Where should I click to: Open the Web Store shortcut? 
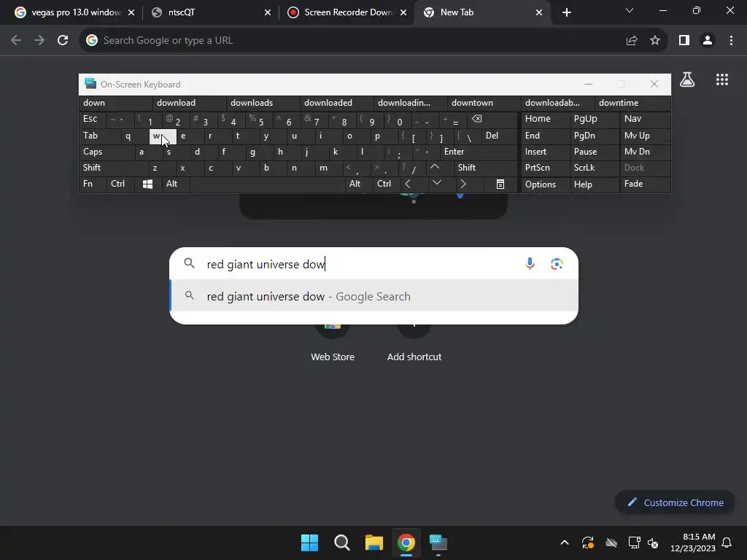point(333,343)
